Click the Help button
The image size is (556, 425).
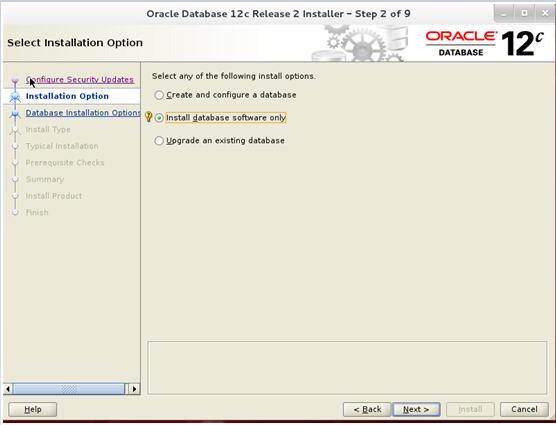pos(33,409)
